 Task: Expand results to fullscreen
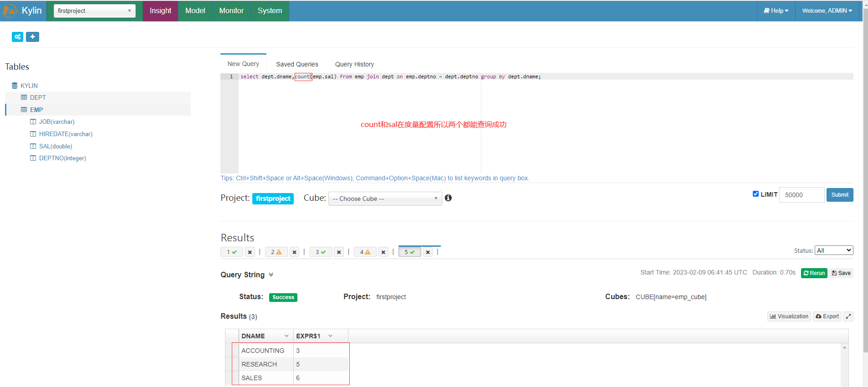(848, 316)
